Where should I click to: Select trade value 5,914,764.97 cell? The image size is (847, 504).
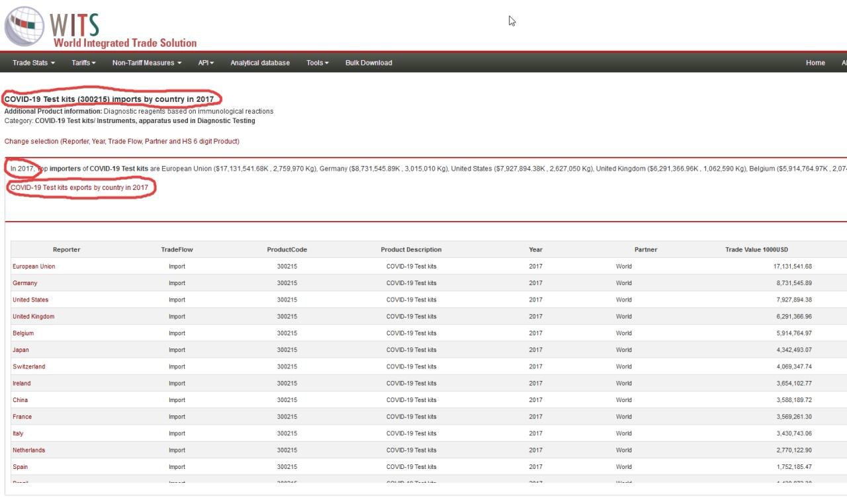pos(794,333)
